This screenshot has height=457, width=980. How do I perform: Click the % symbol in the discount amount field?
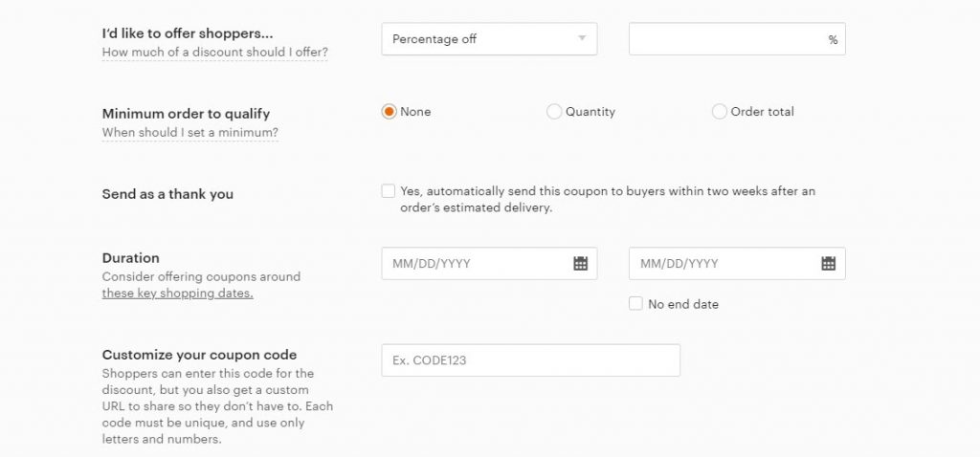833,40
